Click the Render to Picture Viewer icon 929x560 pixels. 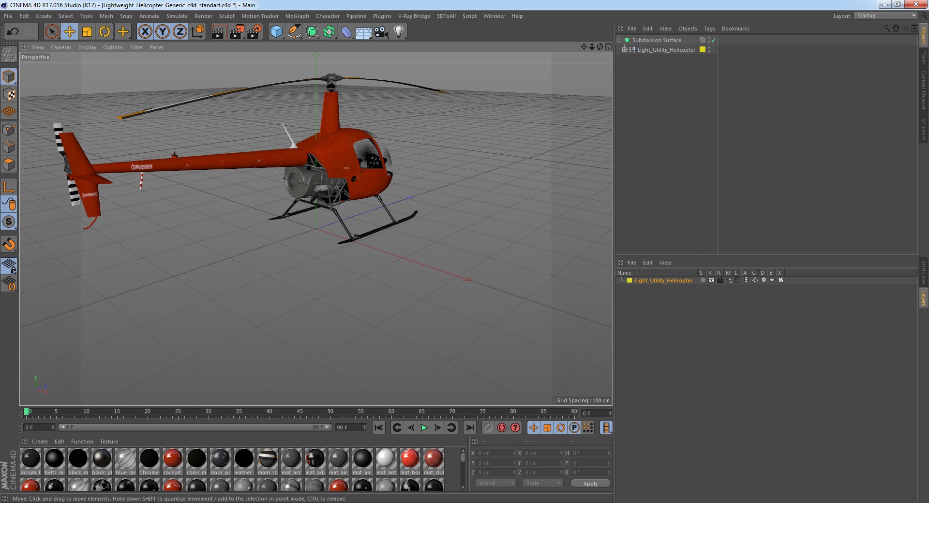[x=237, y=32]
